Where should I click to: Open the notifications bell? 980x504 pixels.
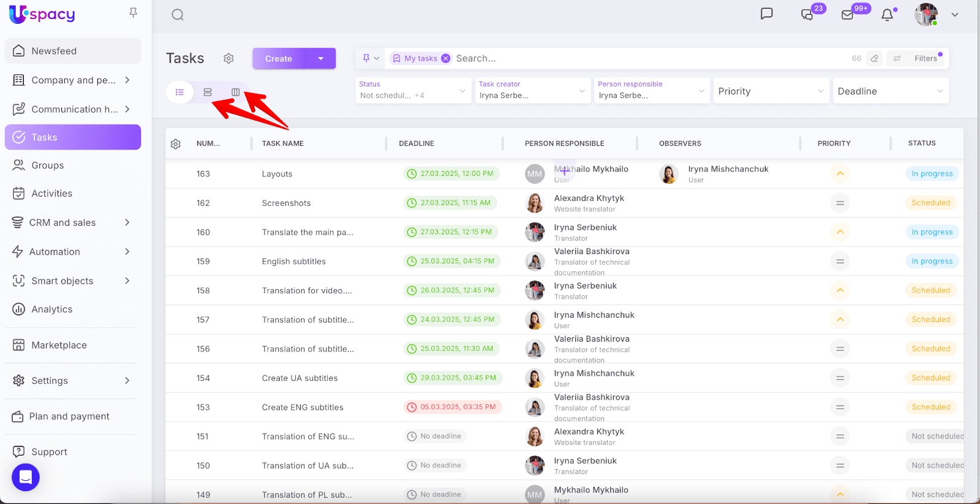(887, 15)
